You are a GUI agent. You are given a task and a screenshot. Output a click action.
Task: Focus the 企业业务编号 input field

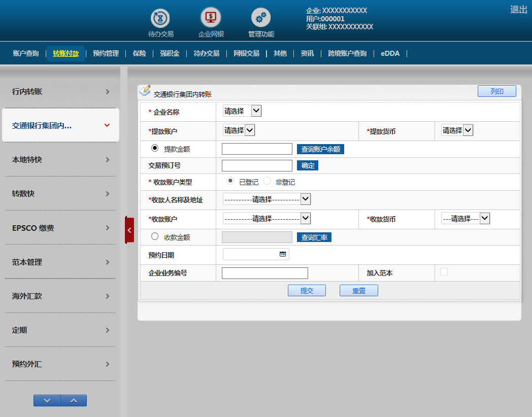pos(264,273)
